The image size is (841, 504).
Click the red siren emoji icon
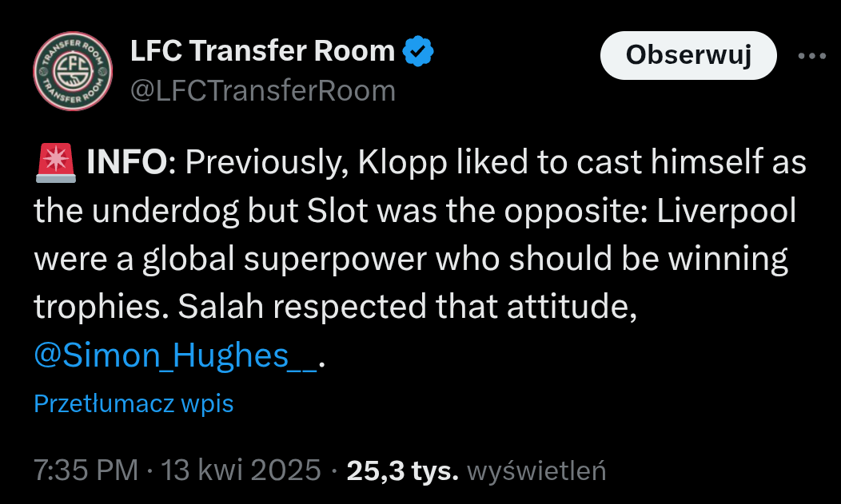coord(56,163)
